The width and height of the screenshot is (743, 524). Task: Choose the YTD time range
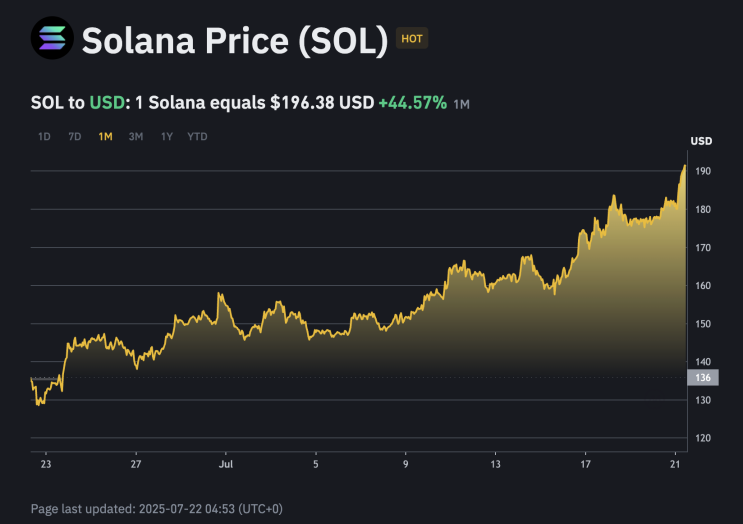[197, 136]
